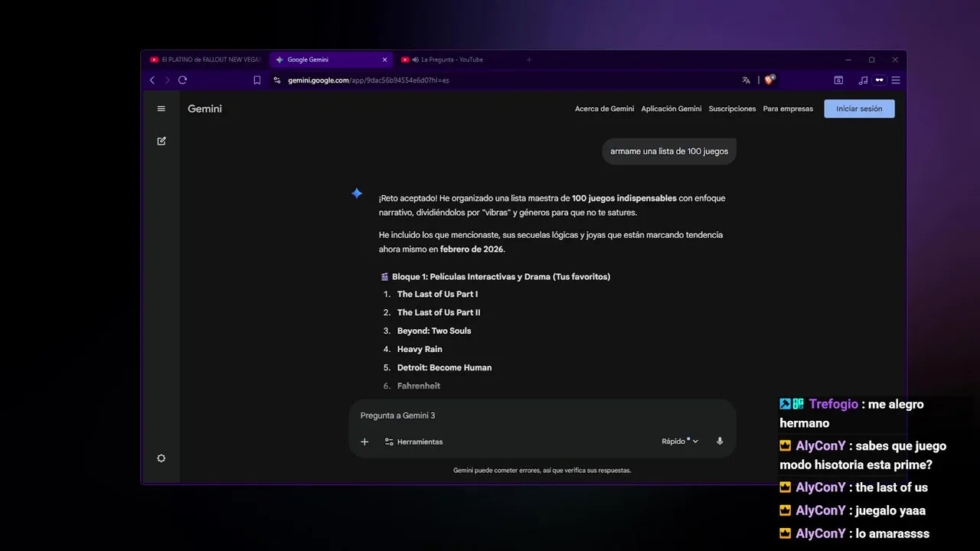980x551 pixels.
Task: Select 'Heavy Rain' list item
Action: 420,349
